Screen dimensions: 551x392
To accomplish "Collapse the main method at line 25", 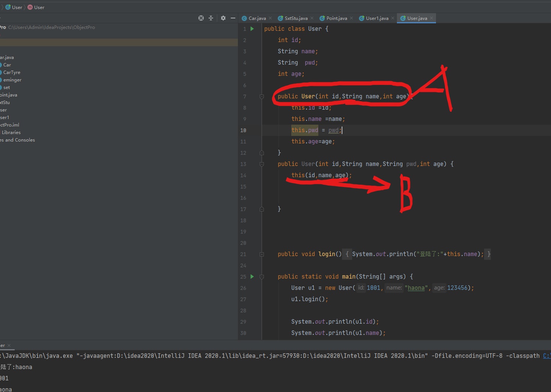I will (x=262, y=277).
